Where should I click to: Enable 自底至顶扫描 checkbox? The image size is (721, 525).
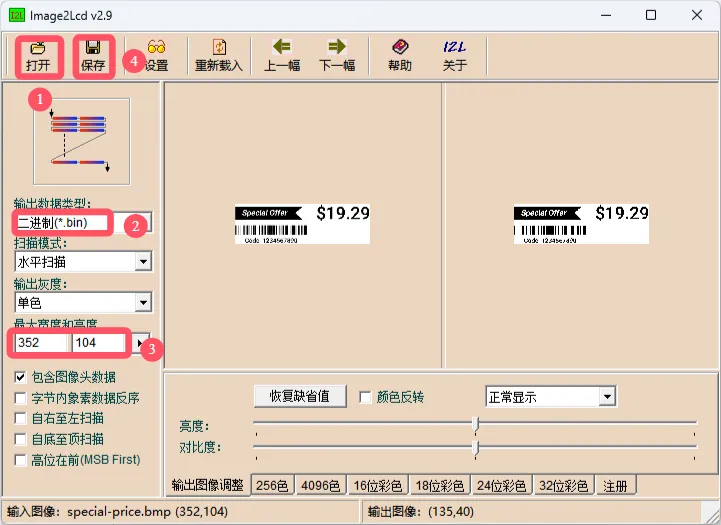click(x=20, y=439)
